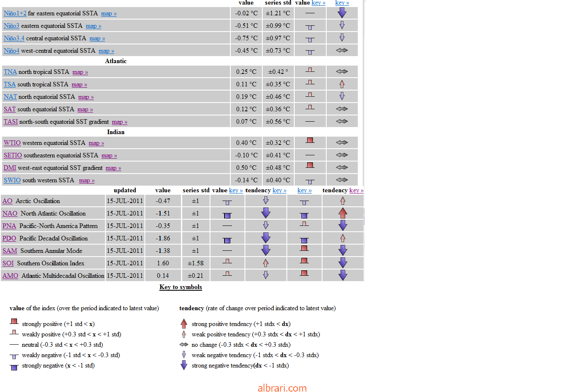Click the first strongly negative value symbol in PDO row
Image resolution: width=567 pixels, height=392 pixels.
click(227, 240)
